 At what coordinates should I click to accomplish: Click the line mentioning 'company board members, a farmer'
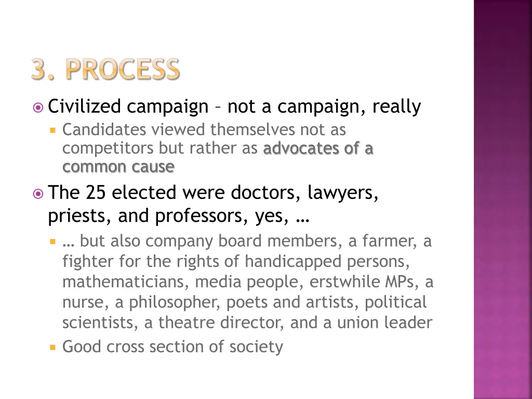(247, 241)
